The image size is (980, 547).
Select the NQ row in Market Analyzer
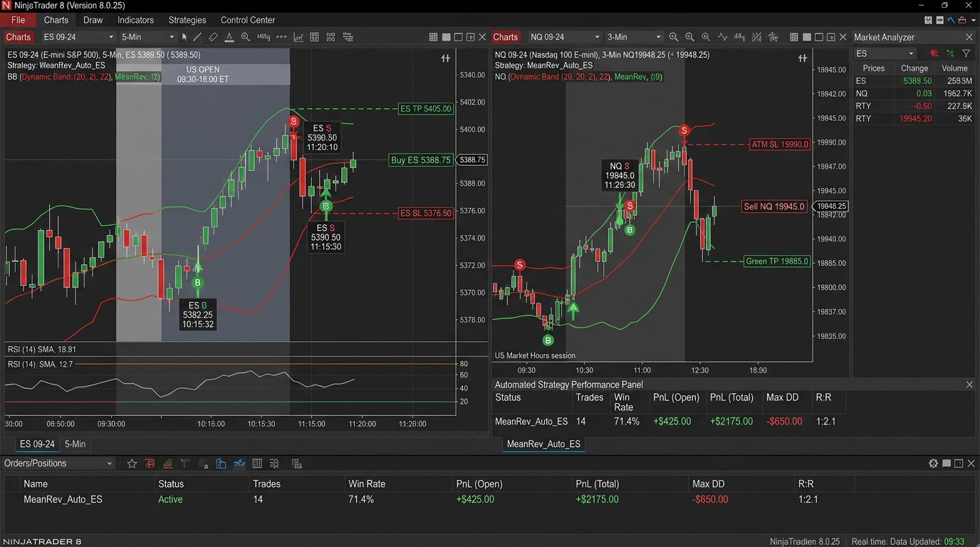[914, 93]
